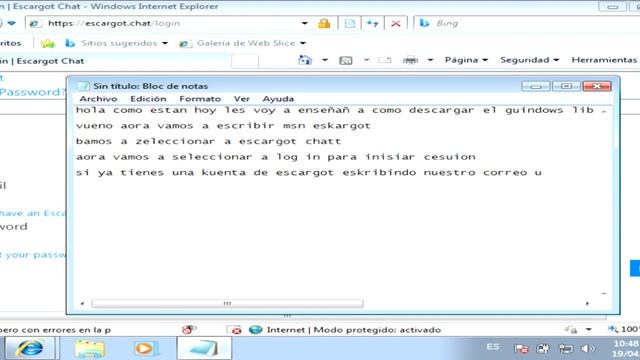Click the Notepad vertical scroll up arrow

point(604,111)
